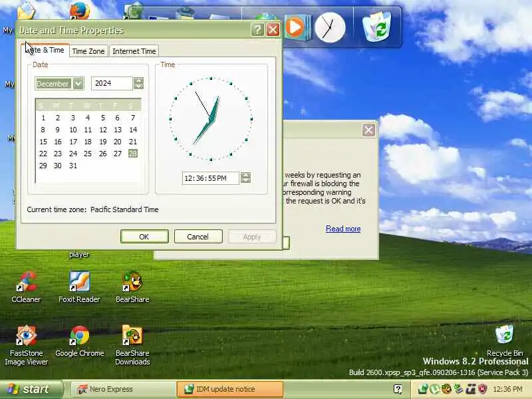The width and height of the screenshot is (532, 399).
Task: Click Cancel in Date and Time Properties
Action: click(198, 237)
